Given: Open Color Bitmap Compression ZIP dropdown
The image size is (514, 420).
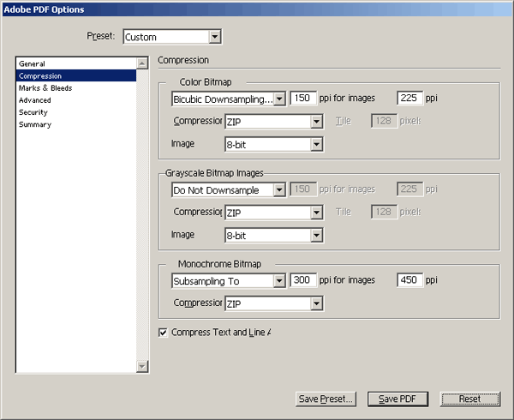Looking at the screenshot, I should pyautogui.click(x=274, y=122).
